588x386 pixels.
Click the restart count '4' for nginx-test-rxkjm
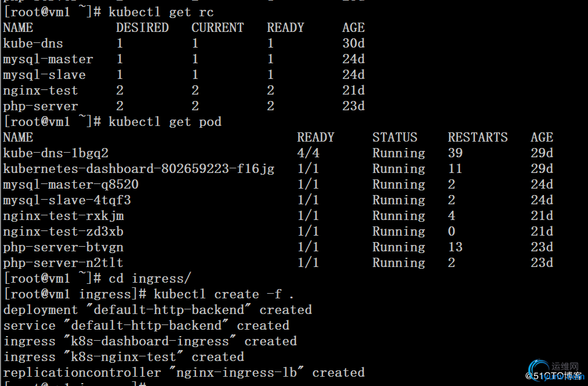452,216
